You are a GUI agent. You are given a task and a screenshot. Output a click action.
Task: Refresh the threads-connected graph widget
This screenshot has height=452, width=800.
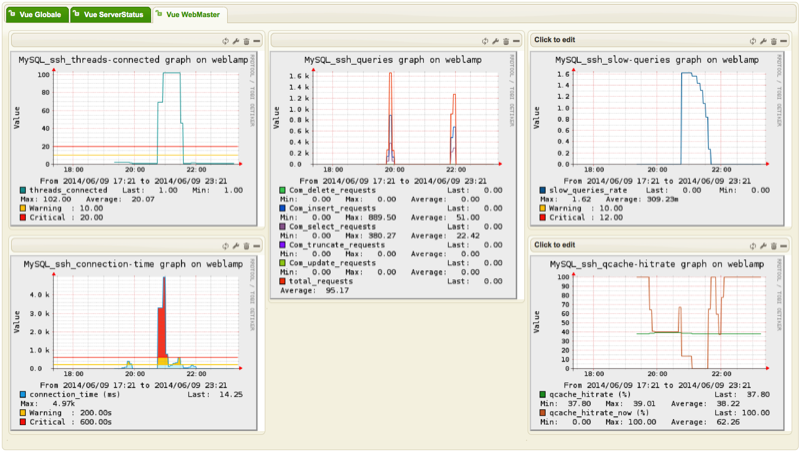225,41
